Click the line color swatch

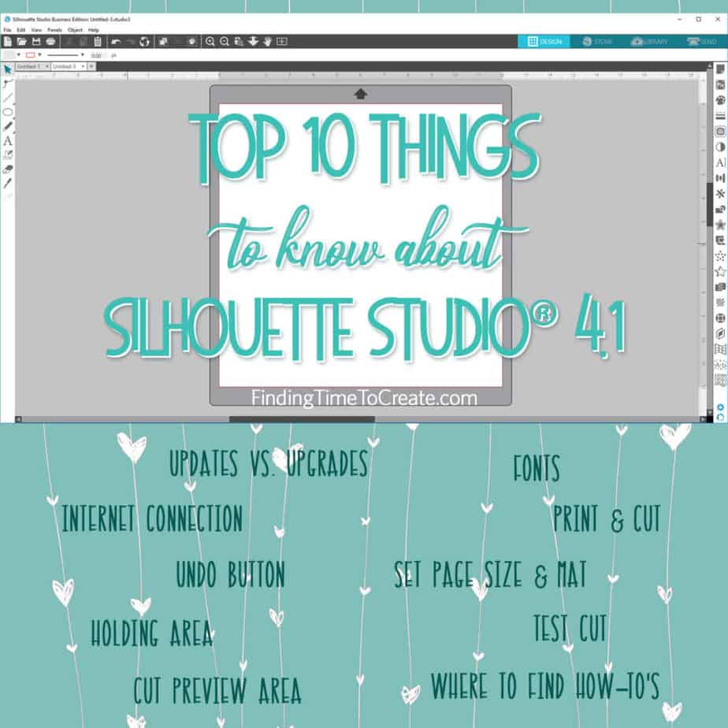pos(30,55)
